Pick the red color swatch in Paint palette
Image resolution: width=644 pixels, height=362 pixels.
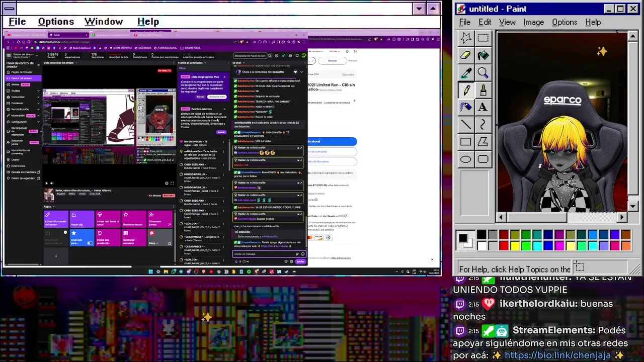(x=504, y=245)
